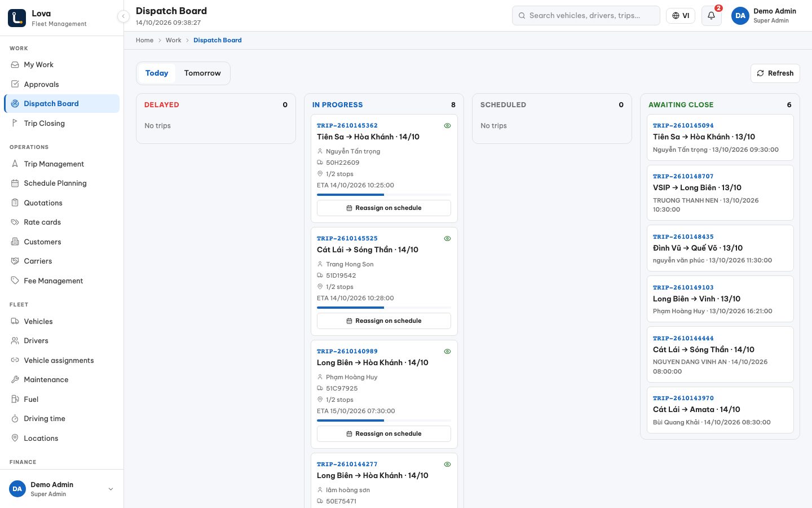
Task: Open Fee Management tag icon
Action: [15, 281]
